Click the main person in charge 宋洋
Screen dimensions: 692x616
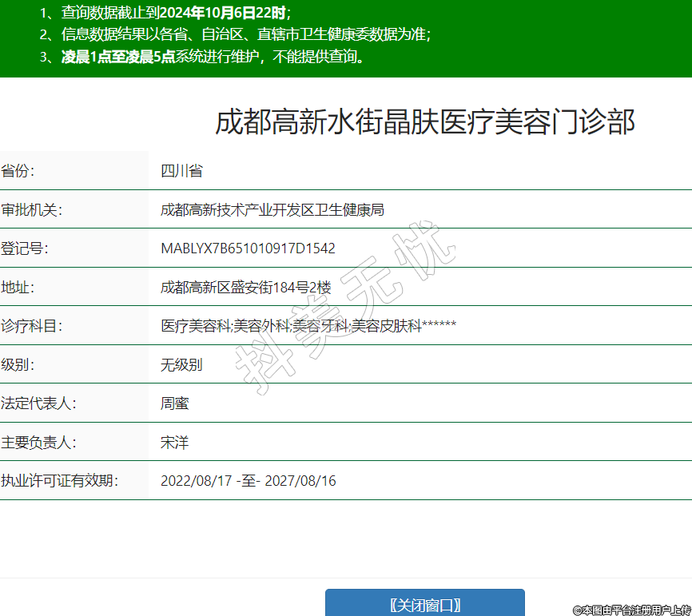coord(175,443)
